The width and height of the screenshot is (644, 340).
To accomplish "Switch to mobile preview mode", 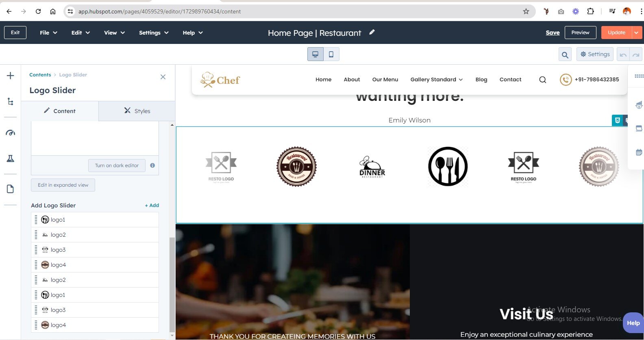I will [x=331, y=54].
